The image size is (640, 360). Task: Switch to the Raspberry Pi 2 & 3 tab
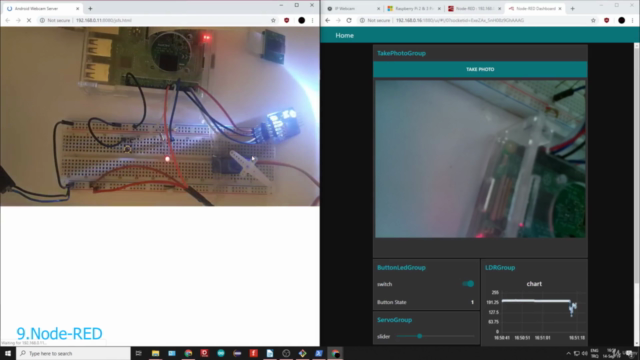(x=413, y=9)
